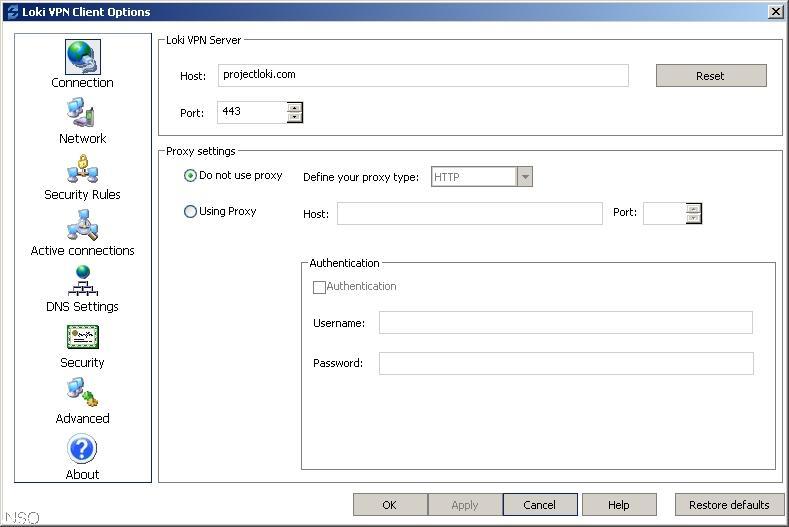The height and width of the screenshot is (527, 789).
Task: Open the proxy type HTTP dropdown
Action: [x=482, y=177]
